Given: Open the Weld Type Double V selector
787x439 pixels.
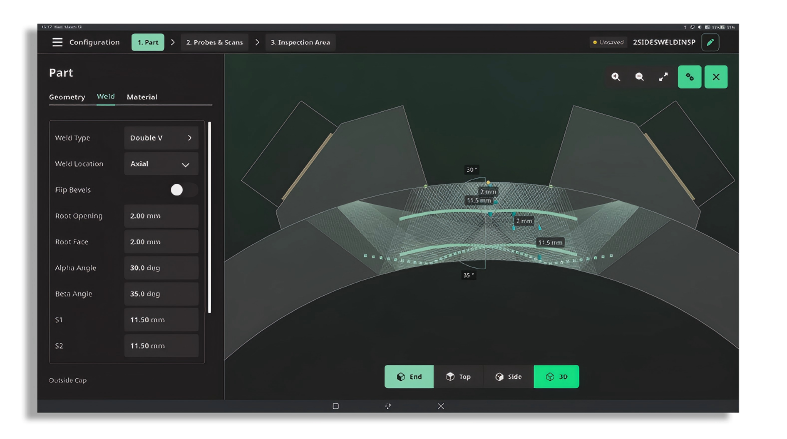Looking at the screenshot, I should (161, 137).
